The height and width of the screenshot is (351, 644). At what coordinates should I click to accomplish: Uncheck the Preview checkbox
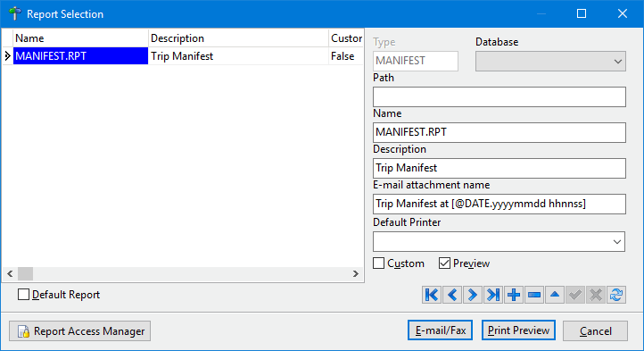[444, 263]
